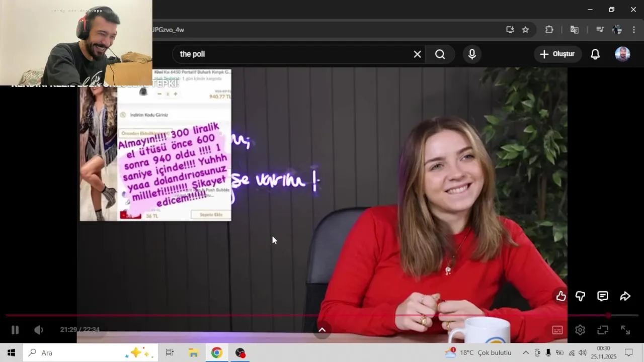Click the playhead dot on progress bar
This screenshot has width=644, height=362.
click(x=608, y=315)
